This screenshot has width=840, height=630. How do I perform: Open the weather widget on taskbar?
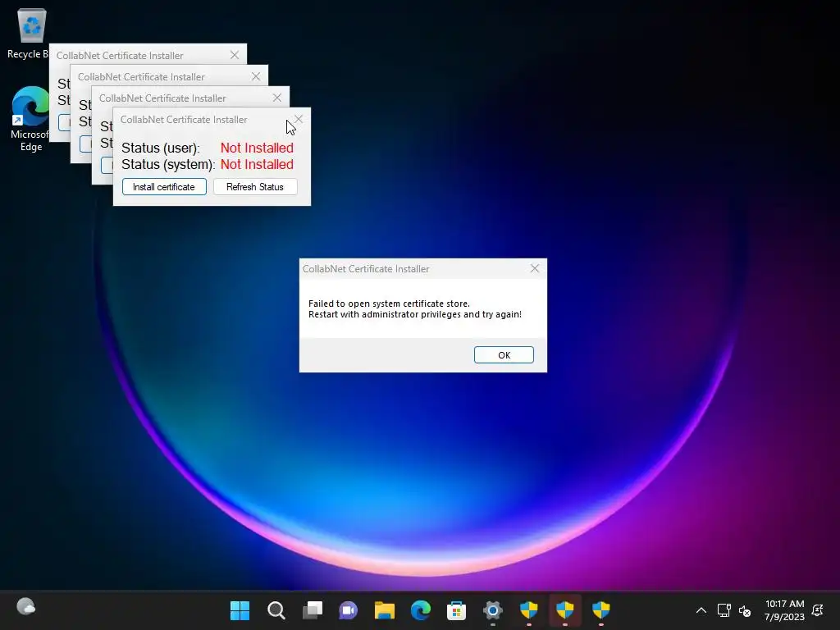25,607
